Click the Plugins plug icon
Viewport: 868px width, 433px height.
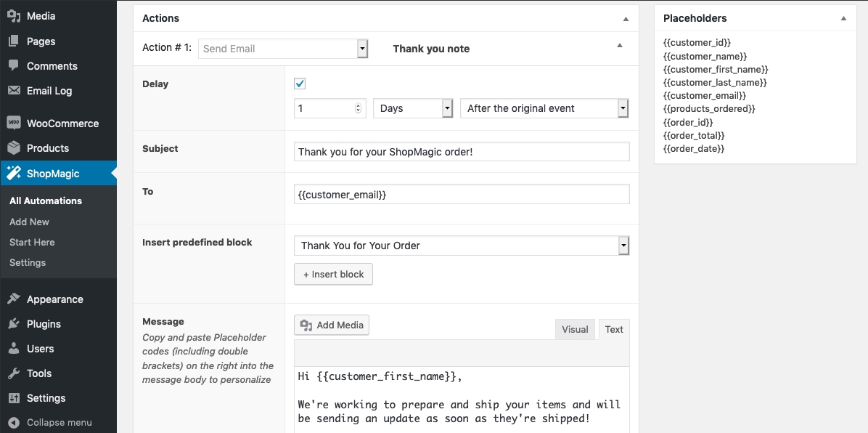coord(14,324)
